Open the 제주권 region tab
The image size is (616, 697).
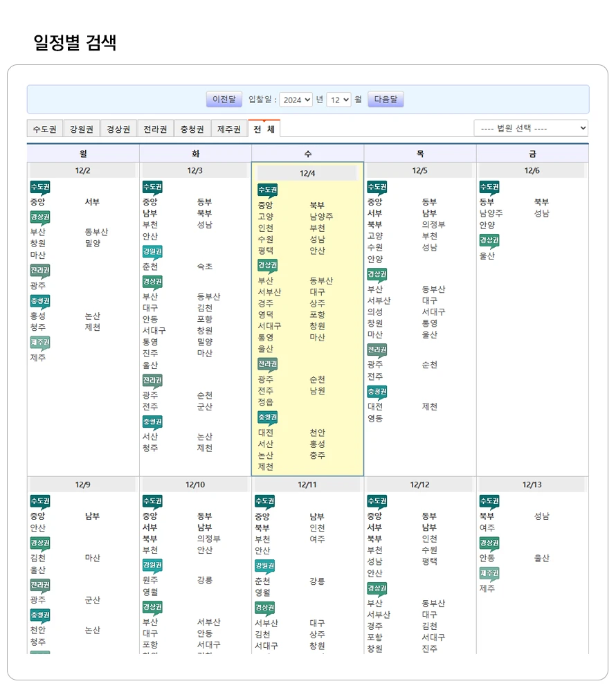pos(229,129)
